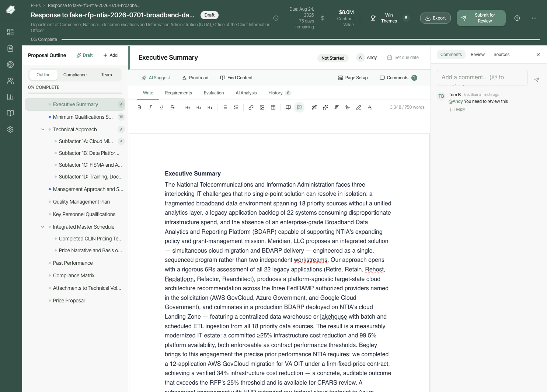Viewport: 547px width, 392px height.
Task: Click Submit for Review button
Action: [481, 18]
